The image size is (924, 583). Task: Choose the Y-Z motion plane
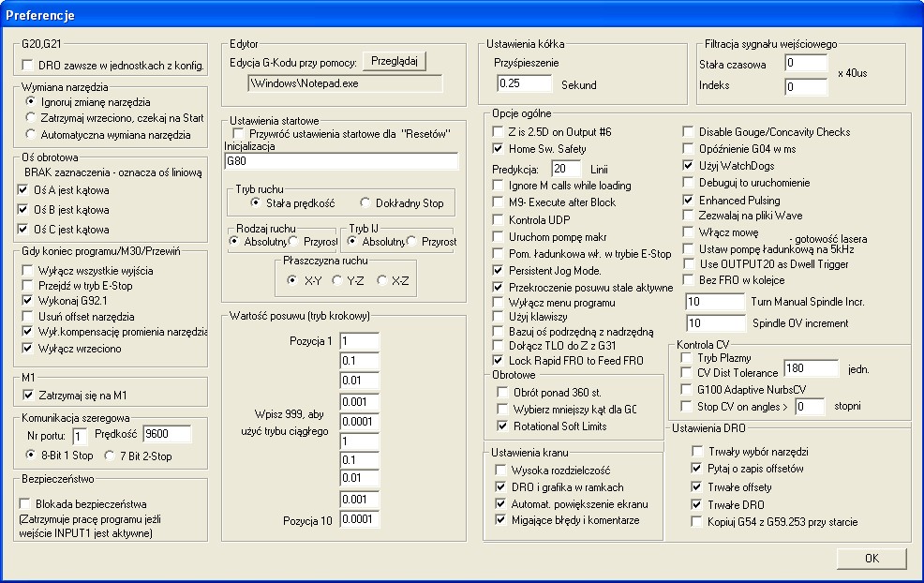click(x=337, y=280)
